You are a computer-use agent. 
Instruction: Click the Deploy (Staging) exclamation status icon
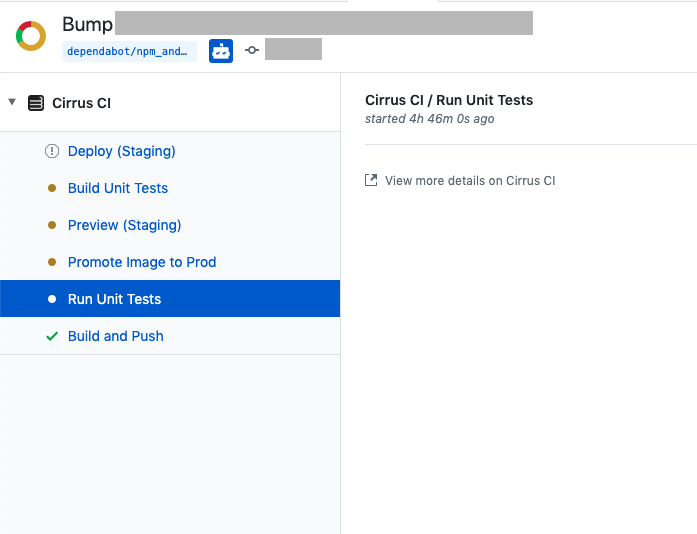pyautogui.click(x=52, y=151)
